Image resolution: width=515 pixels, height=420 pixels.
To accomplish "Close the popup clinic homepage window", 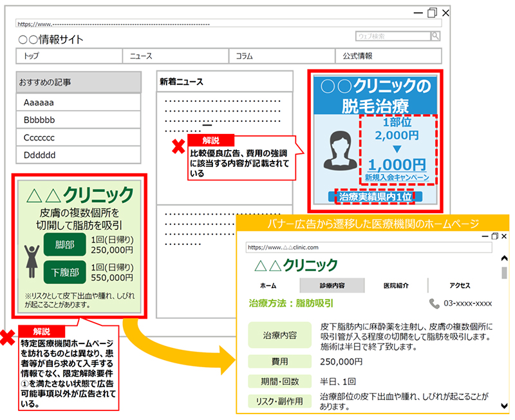I will coord(503,238).
